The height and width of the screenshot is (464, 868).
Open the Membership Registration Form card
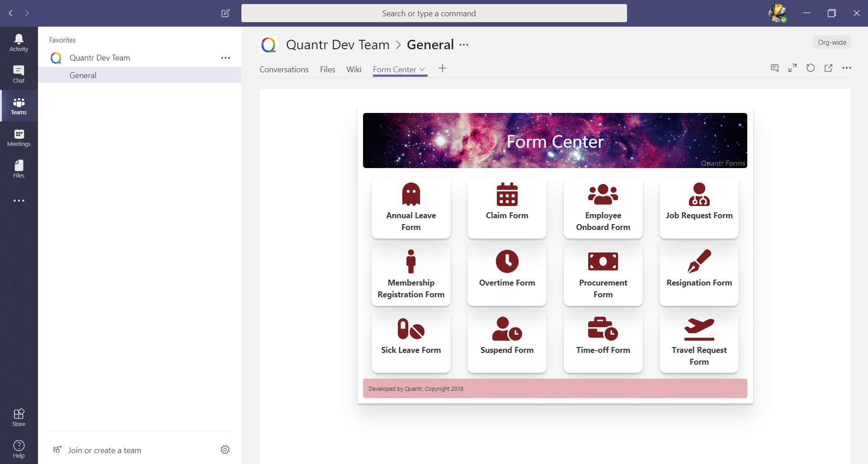(411, 275)
